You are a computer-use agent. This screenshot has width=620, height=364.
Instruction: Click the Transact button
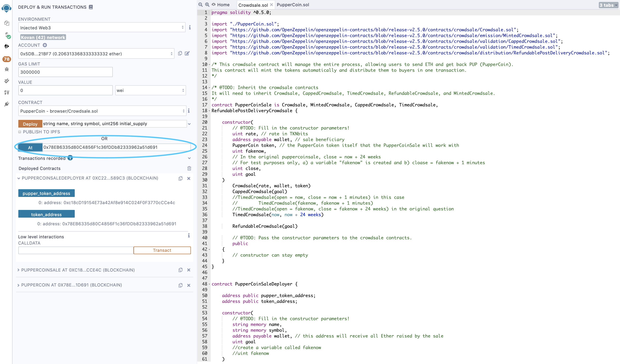162,250
